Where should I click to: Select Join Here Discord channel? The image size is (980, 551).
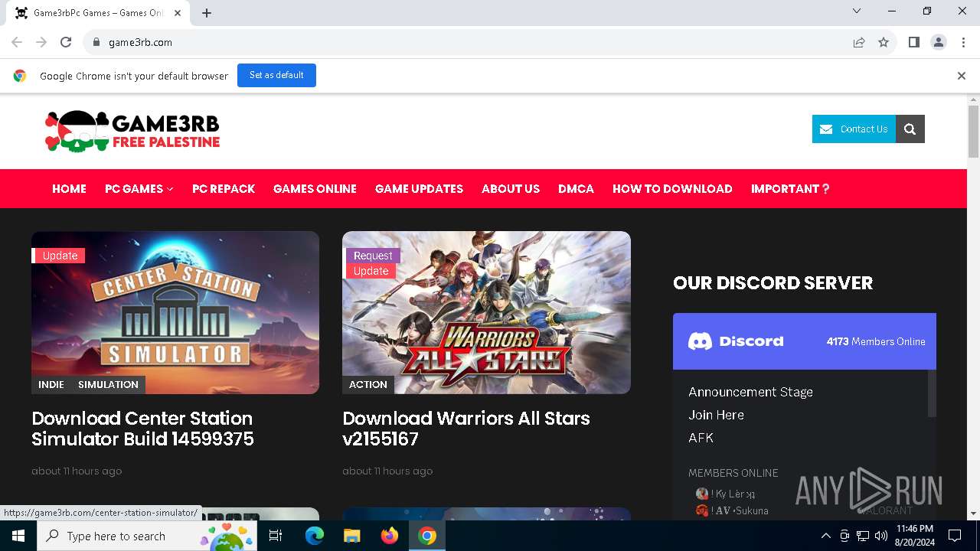click(x=716, y=415)
